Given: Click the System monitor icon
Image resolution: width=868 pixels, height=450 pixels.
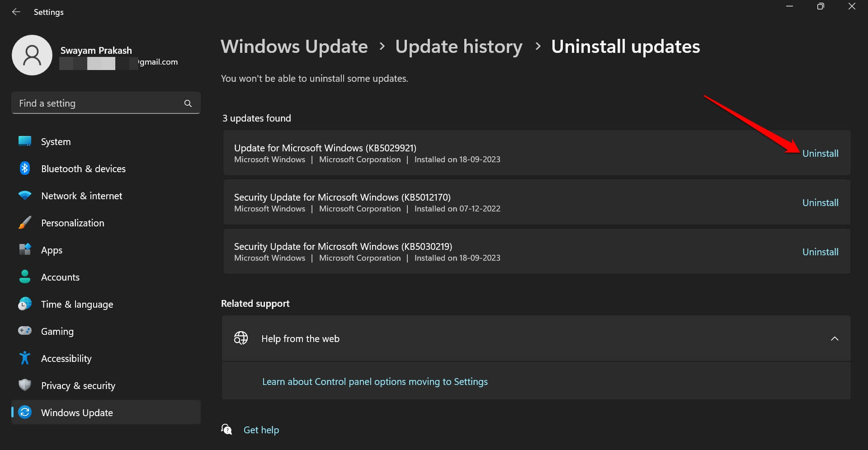Looking at the screenshot, I should [25, 141].
